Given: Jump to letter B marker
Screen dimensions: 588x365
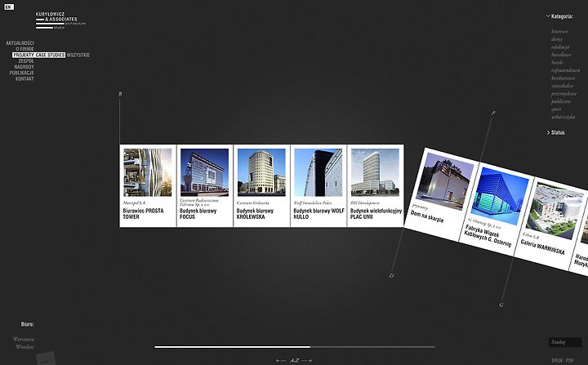Looking at the screenshot, I should click(120, 94).
